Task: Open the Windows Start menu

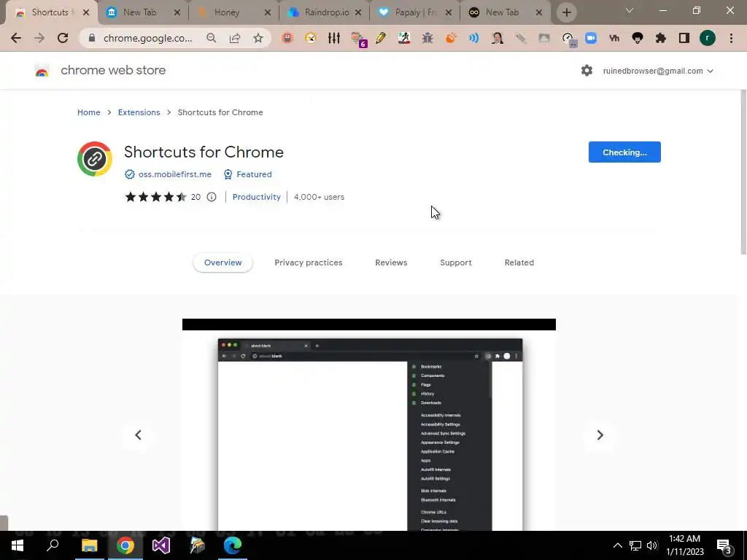Action: click(x=18, y=545)
